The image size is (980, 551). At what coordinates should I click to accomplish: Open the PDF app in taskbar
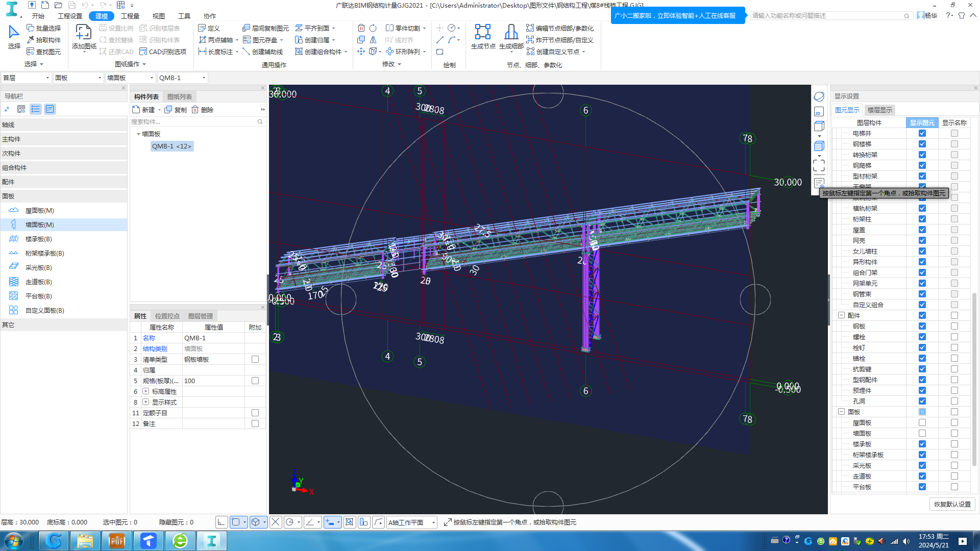(117, 541)
